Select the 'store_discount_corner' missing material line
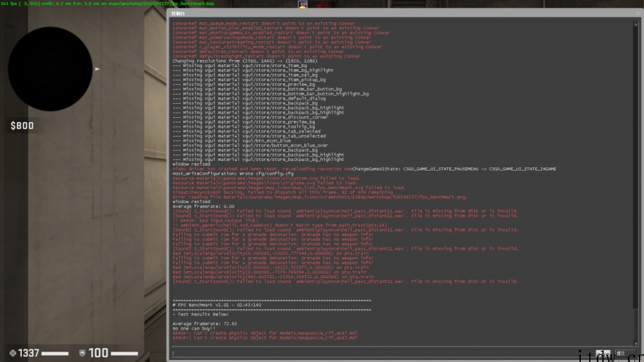644x362 pixels. (250, 117)
